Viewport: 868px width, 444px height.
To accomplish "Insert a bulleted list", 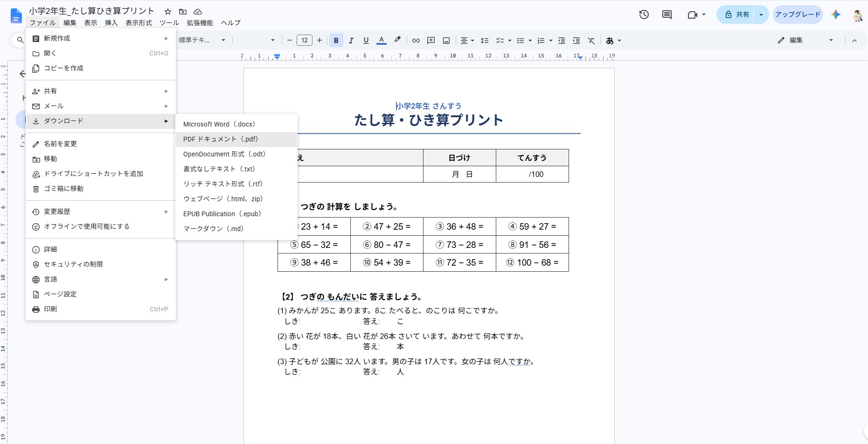I will [x=521, y=41].
